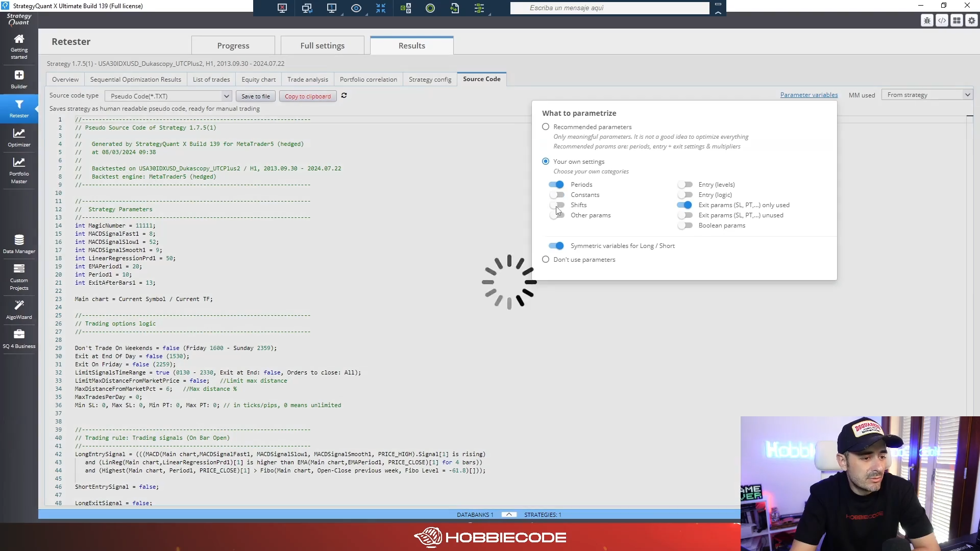Switch to Full settings tab
The height and width of the screenshot is (551, 980).
click(323, 45)
